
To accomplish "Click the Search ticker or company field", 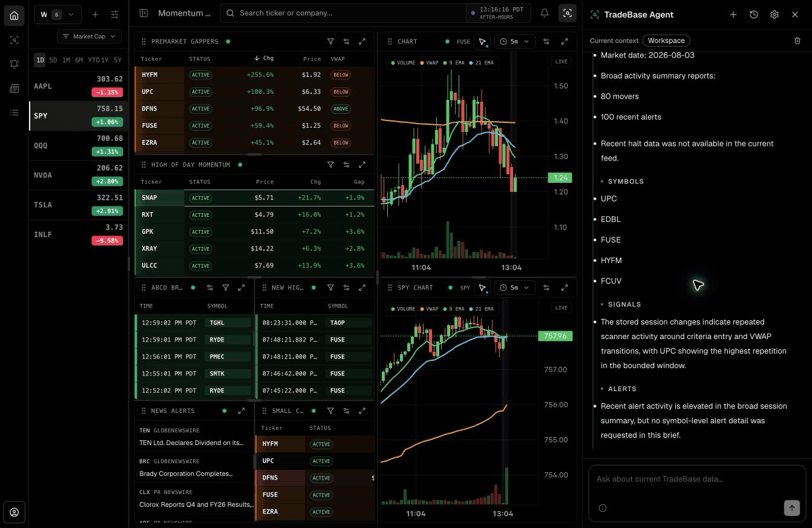I will click(x=345, y=13).
